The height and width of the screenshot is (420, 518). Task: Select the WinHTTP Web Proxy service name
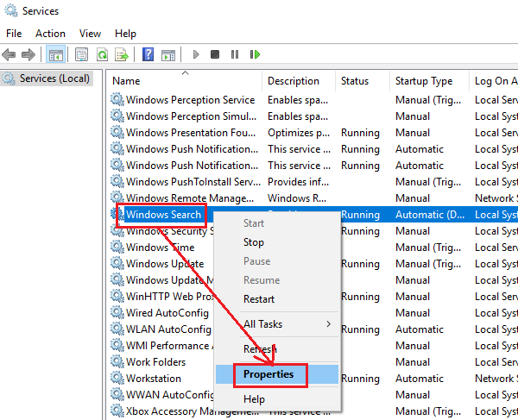click(170, 297)
